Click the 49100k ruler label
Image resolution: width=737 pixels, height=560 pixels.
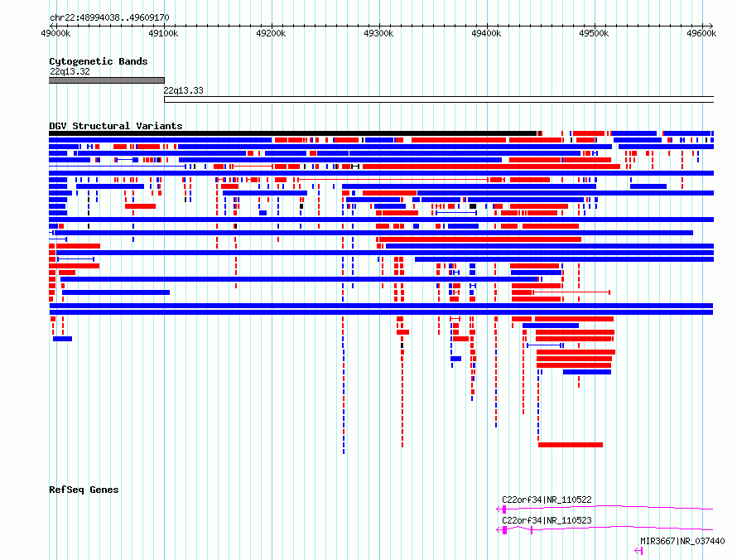click(163, 33)
